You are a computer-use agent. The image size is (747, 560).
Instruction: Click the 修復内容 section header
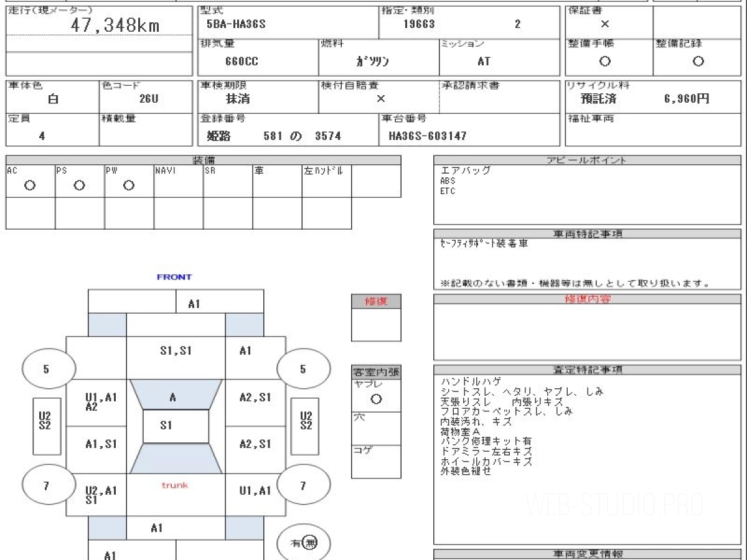[x=588, y=299]
